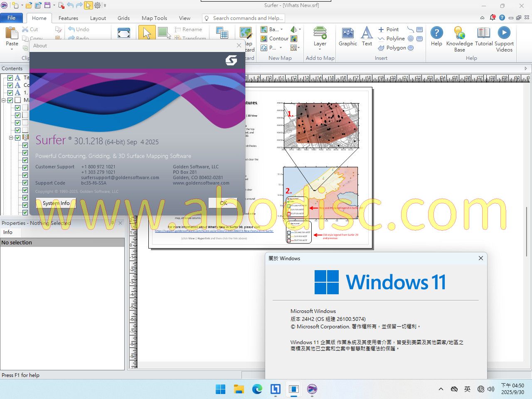The height and width of the screenshot is (399, 532).
Task: Switch to the Grids ribbon tab
Action: pos(123,18)
